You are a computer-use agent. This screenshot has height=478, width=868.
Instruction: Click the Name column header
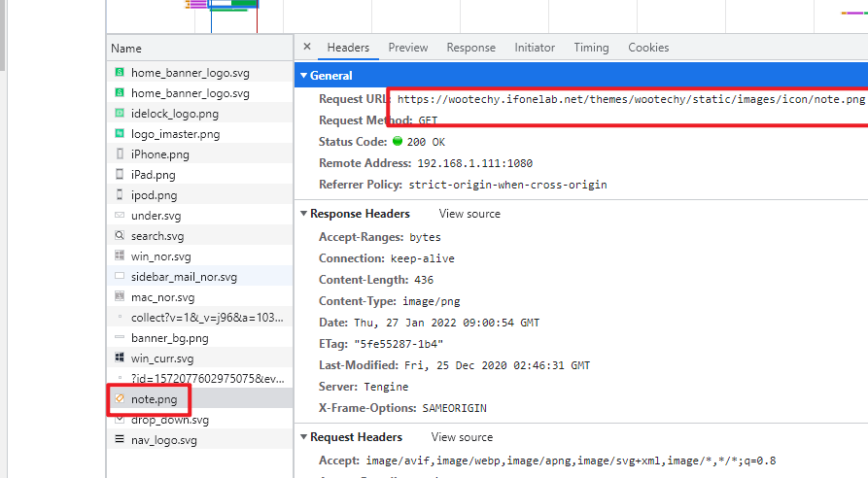[x=126, y=48]
